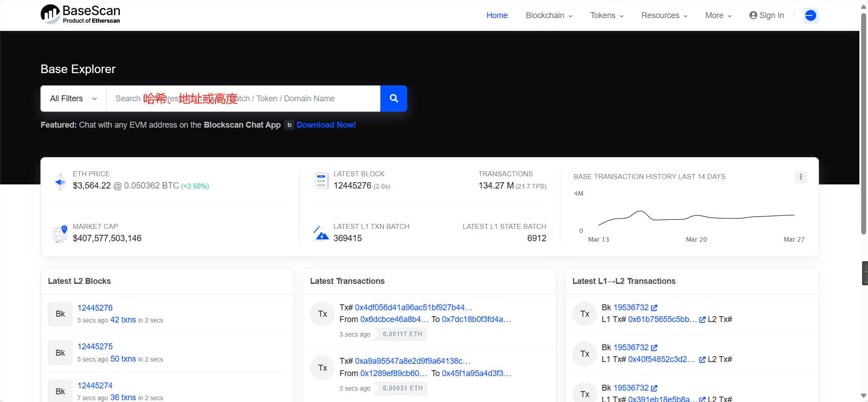Click the search input field
The width and height of the screenshot is (868, 402).
point(243,99)
